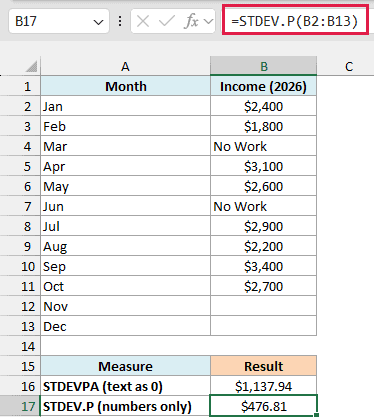Select row 12 header

pyautogui.click(x=20, y=306)
